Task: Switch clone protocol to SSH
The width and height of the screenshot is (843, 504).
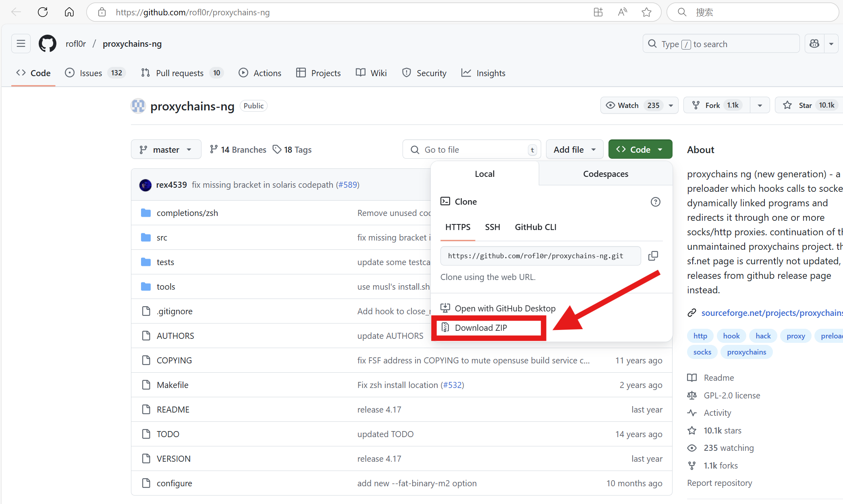Action: [492, 227]
